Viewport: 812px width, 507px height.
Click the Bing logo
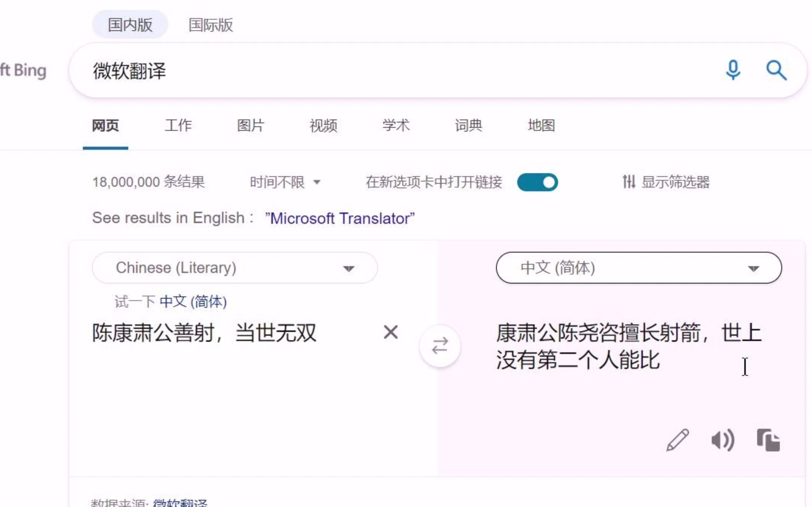click(23, 70)
